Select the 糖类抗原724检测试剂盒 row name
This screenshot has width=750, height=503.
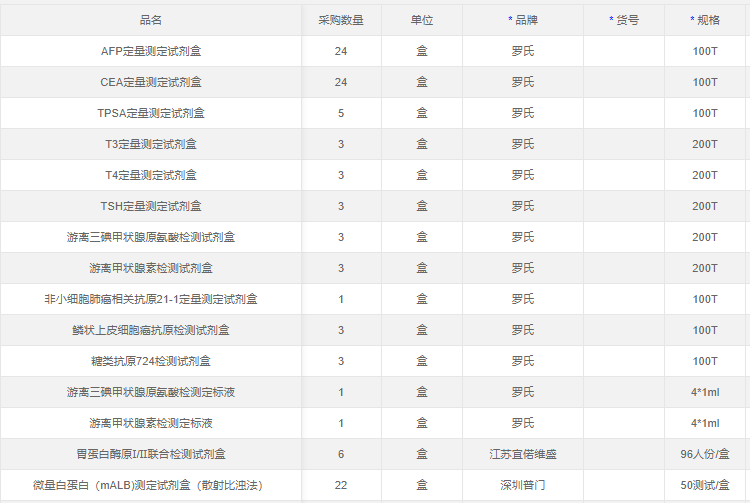pos(150,361)
